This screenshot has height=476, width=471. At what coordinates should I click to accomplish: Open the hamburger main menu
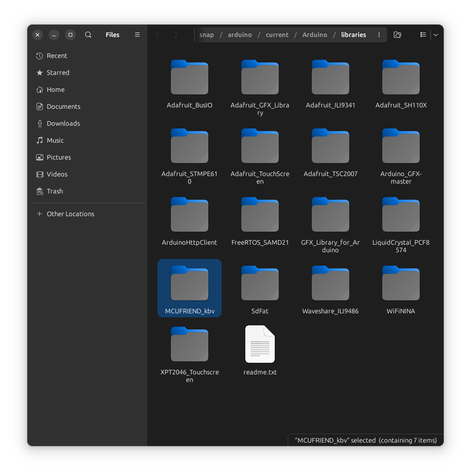(x=137, y=35)
